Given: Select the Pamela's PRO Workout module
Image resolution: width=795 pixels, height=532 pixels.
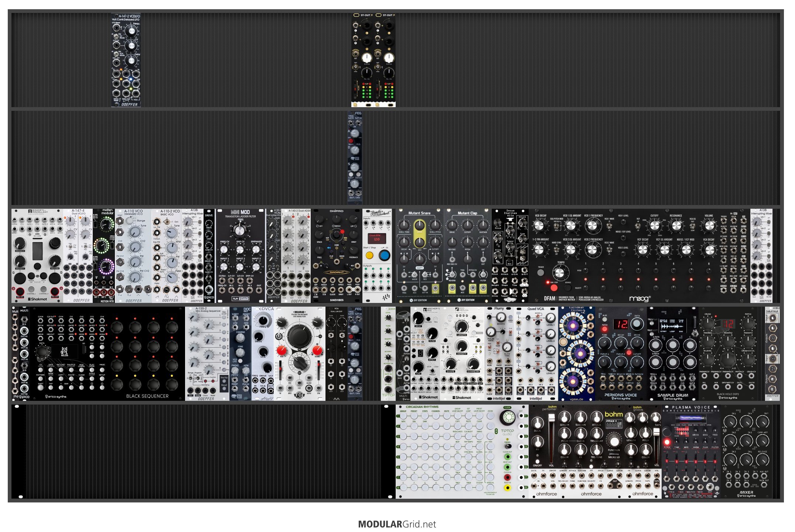Looking at the screenshot, I should (x=377, y=256).
